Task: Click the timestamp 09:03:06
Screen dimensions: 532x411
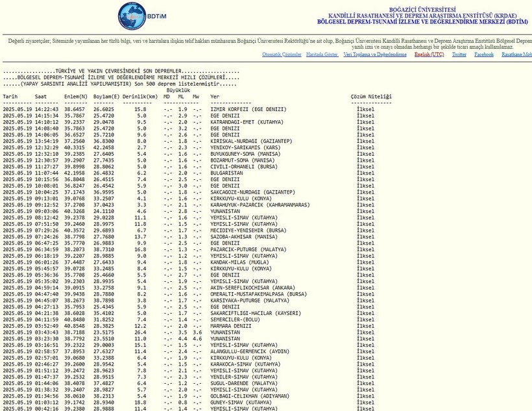Action: point(47,211)
